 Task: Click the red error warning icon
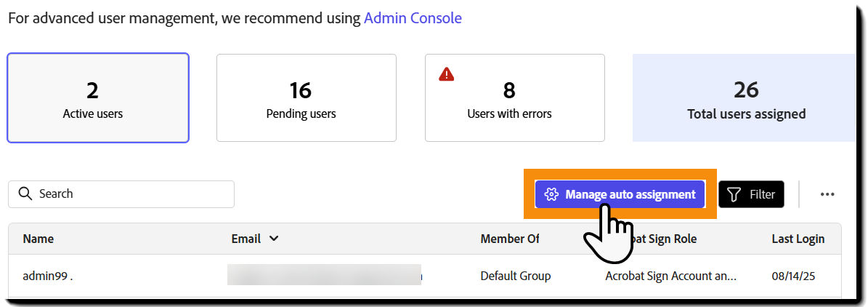(x=447, y=73)
